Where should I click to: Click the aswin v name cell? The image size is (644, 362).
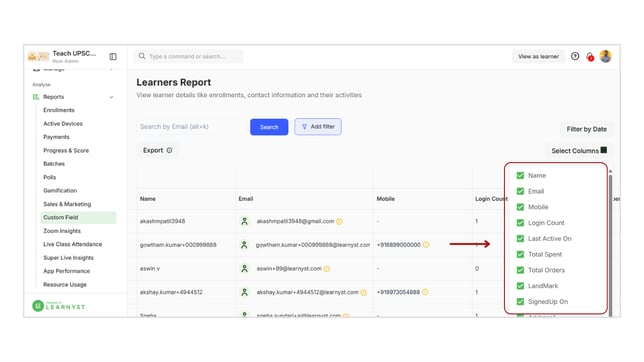(150, 268)
